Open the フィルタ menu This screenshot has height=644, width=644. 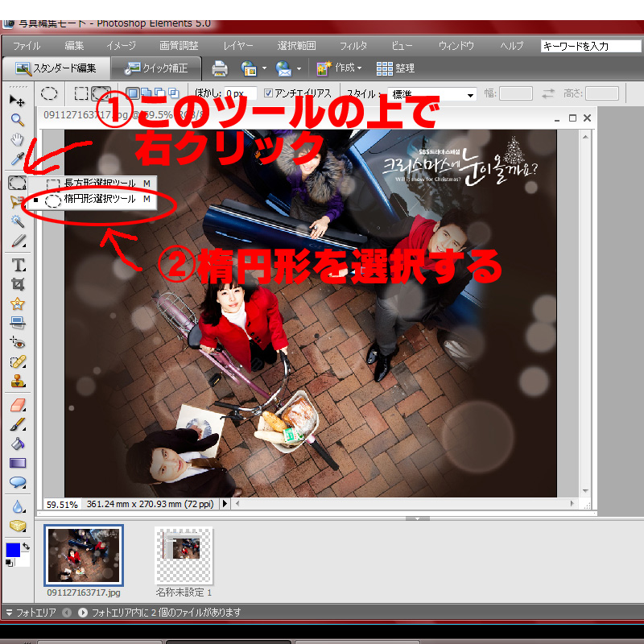(x=353, y=46)
